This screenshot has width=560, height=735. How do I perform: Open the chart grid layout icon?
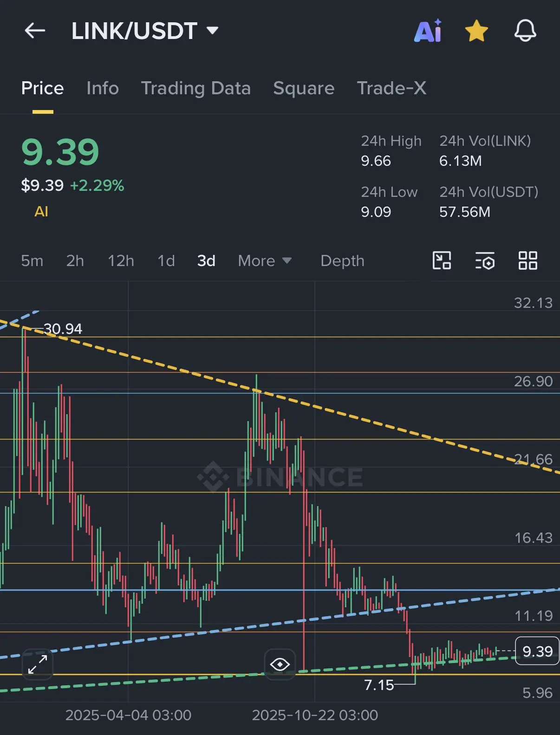click(x=528, y=260)
